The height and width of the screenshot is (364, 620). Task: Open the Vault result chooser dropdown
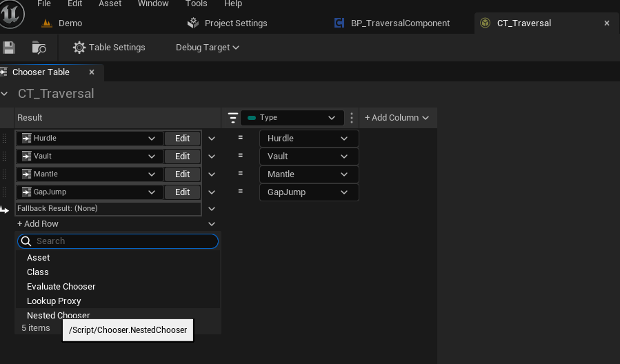(x=90, y=156)
